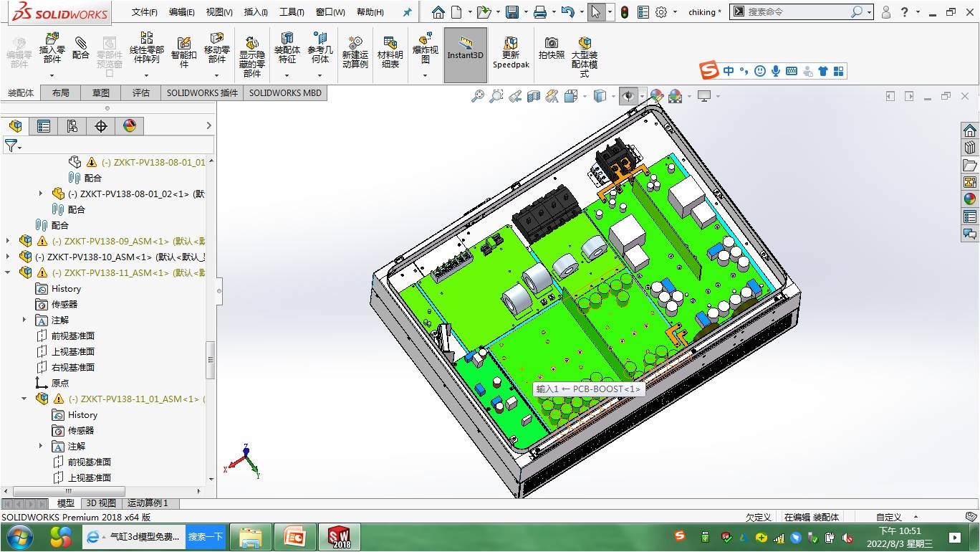Click Update Speedpak (更新 Speedpak)
The image size is (980, 552).
[511, 52]
